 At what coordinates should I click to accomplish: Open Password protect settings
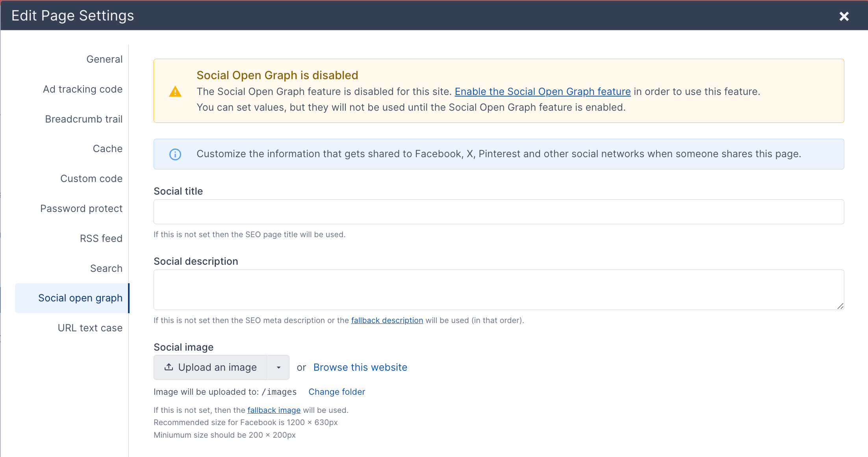click(81, 208)
